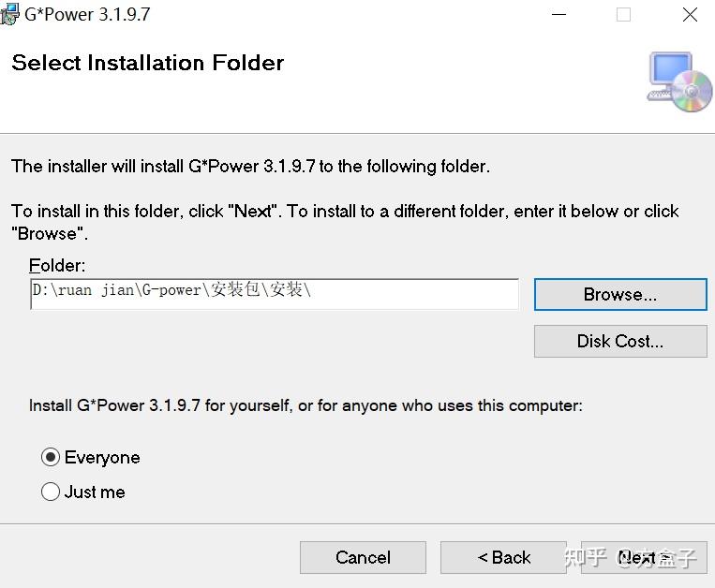This screenshot has width=715, height=588.
Task: Click the Select Installation Folder heading
Action: click(x=147, y=63)
